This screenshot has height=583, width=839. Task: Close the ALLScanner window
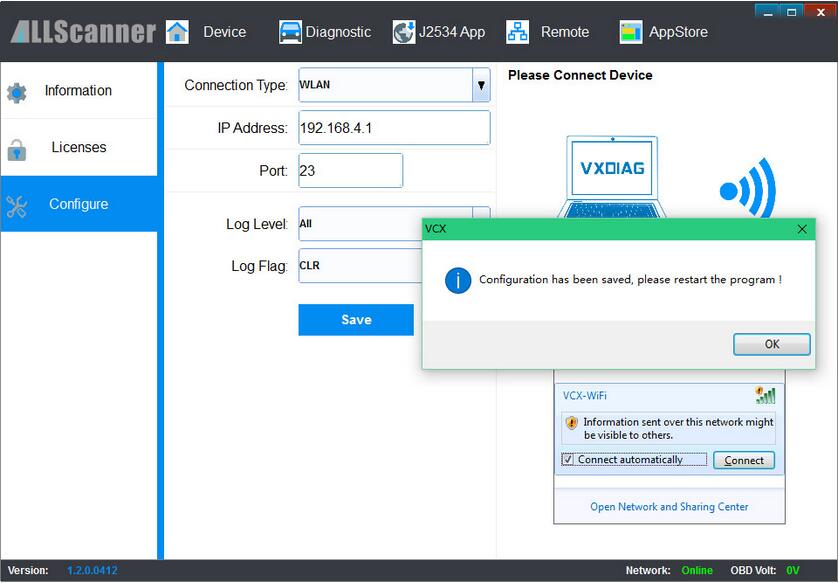tap(820, 12)
